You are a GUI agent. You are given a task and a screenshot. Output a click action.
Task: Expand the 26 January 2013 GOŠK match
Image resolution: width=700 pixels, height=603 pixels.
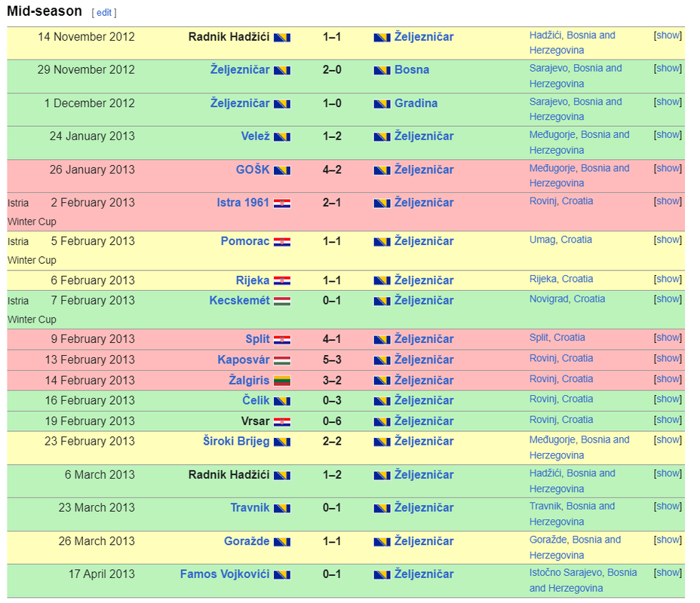(x=668, y=168)
